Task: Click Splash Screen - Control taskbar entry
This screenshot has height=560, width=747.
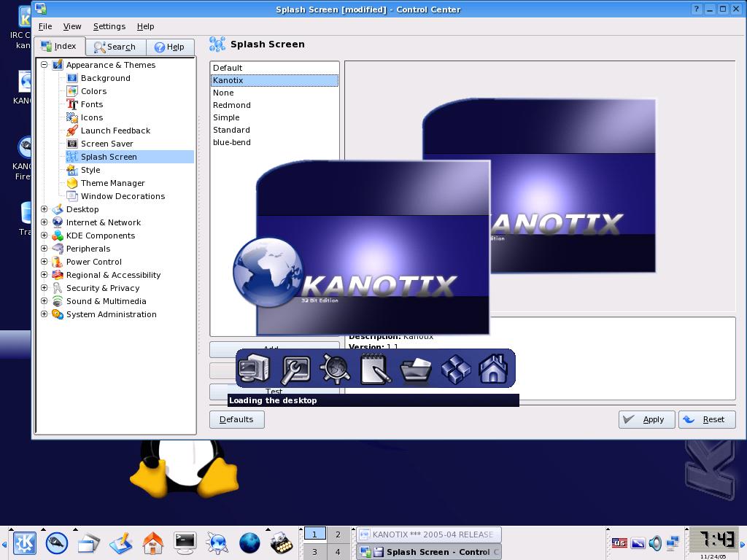Action: click(429, 552)
